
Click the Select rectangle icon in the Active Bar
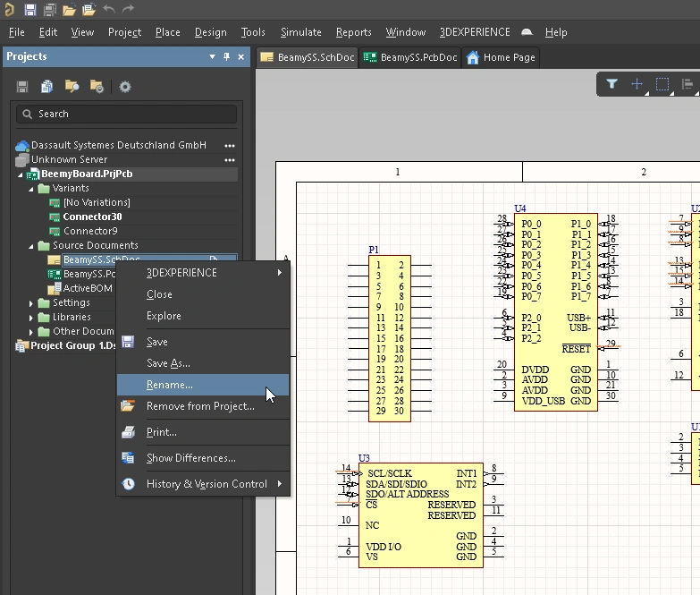coord(662,84)
